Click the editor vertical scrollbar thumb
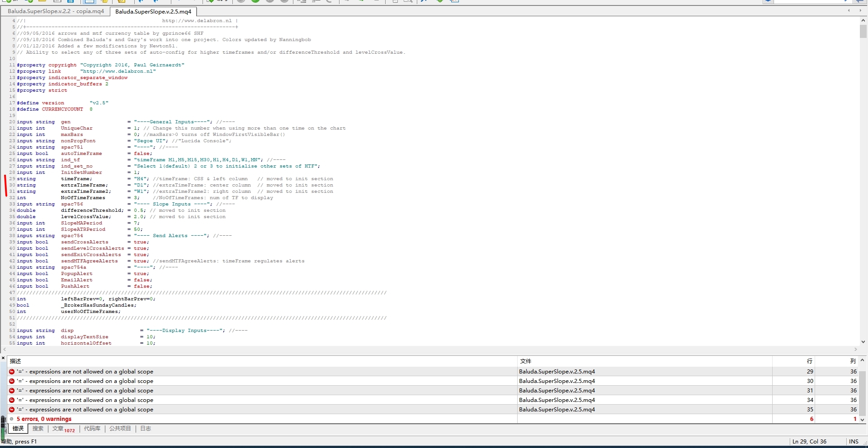This screenshot has width=868, height=448. 863,31
